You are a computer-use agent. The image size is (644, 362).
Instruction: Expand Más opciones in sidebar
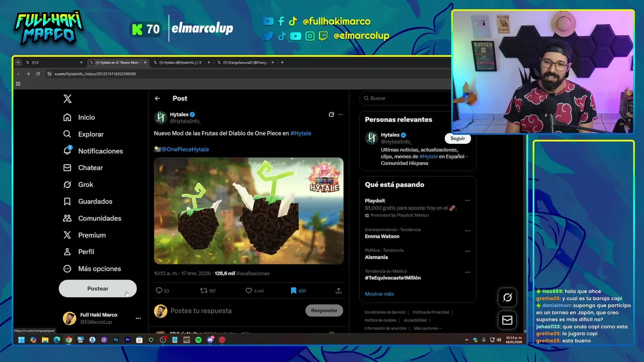tap(92, 269)
